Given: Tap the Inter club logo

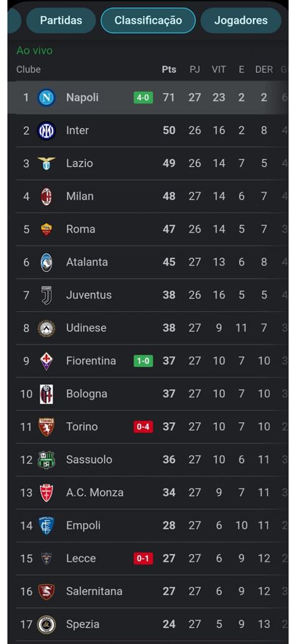Looking at the screenshot, I should click(x=46, y=130).
